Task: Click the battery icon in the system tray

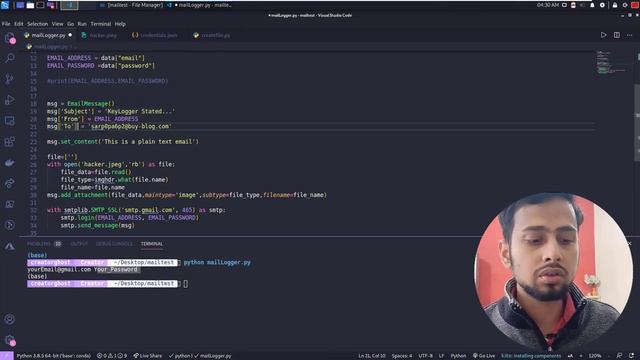Action: point(573,5)
